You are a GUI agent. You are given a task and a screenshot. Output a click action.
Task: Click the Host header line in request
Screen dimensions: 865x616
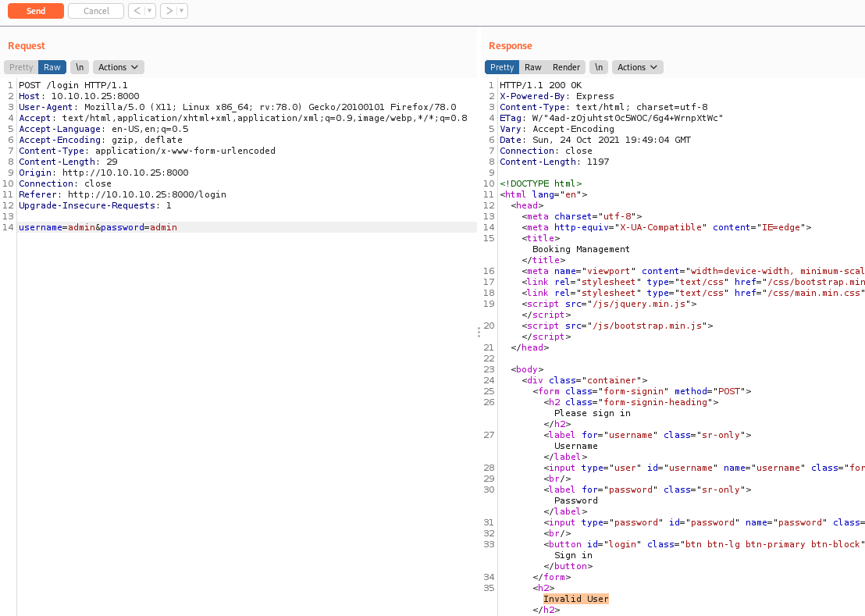(x=79, y=96)
